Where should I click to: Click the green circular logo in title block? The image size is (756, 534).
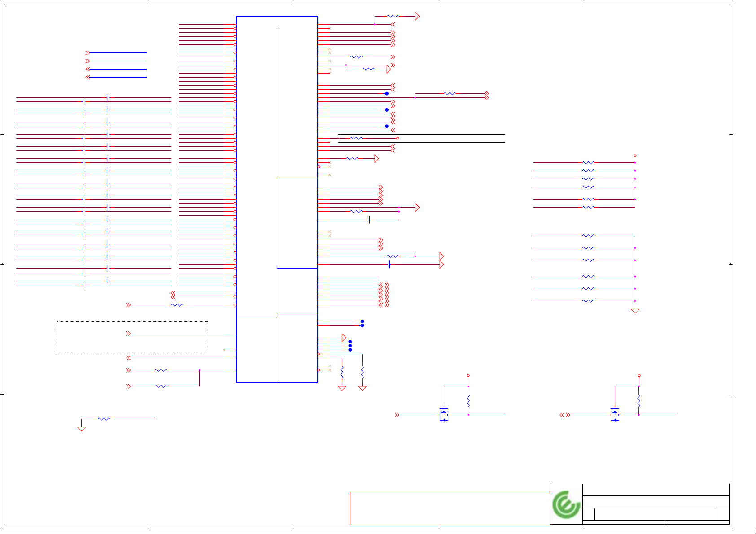[566, 505]
